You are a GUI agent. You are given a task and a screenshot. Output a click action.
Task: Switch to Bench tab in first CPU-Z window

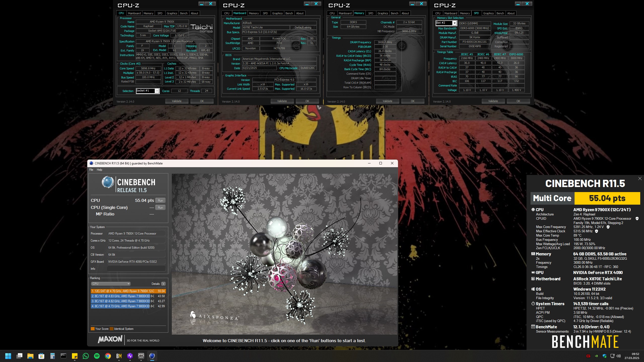pyautogui.click(x=184, y=13)
